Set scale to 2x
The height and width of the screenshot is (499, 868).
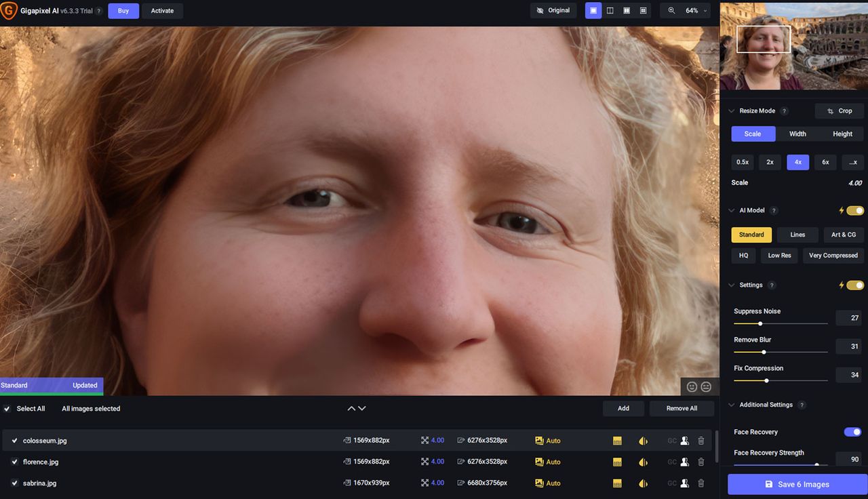(x=770, y=162)
